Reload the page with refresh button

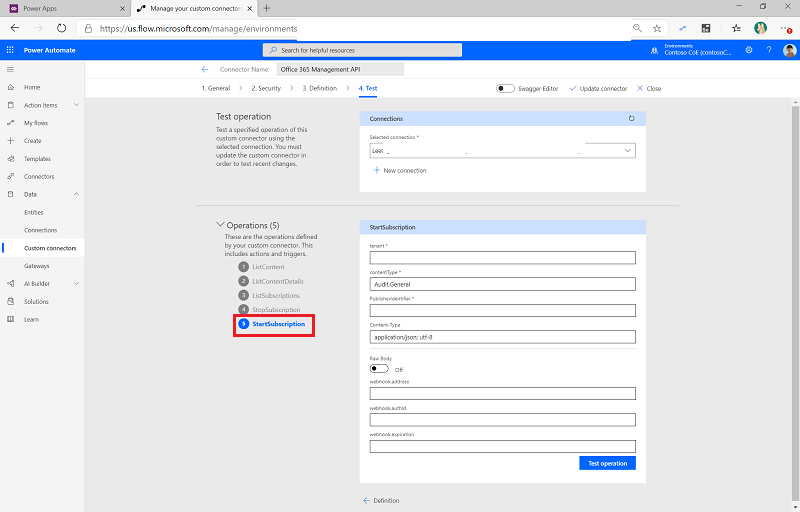coord(61,29)
